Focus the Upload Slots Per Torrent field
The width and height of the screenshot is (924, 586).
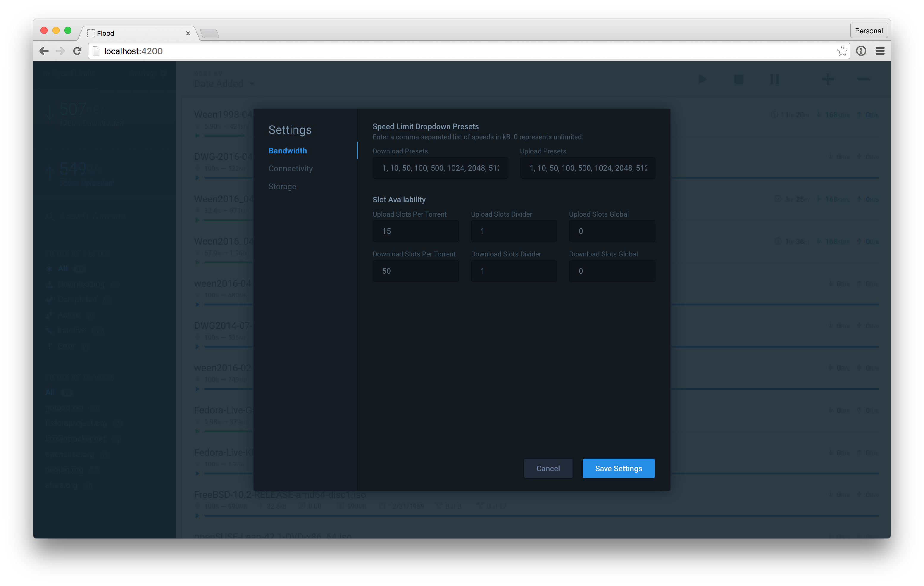coord(416,231)
